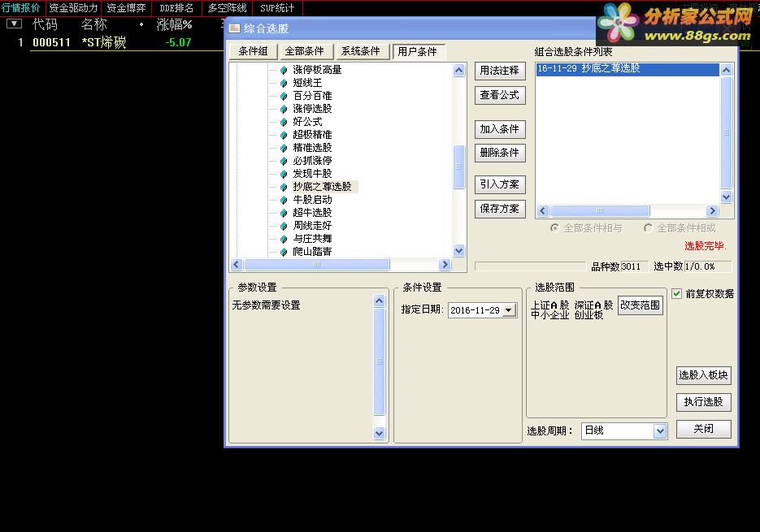
Task: Click the formula tree scroll-down arrow
Action: [x=458, y=250]
